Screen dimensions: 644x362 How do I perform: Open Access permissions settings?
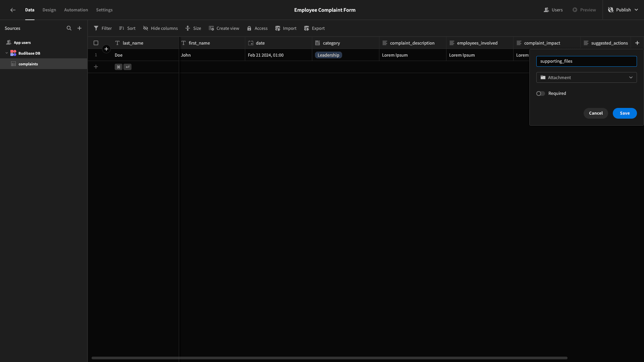(x=257, y=28)
